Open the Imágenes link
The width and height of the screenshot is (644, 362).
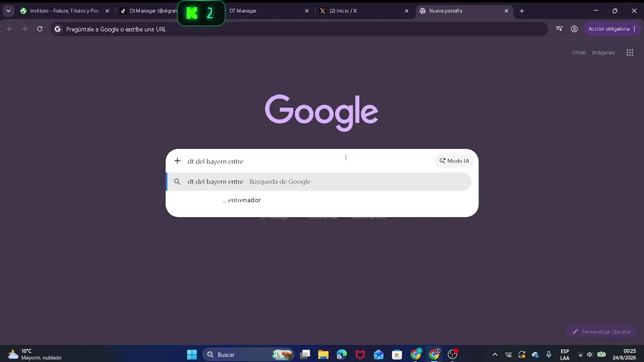click(603, 52)
